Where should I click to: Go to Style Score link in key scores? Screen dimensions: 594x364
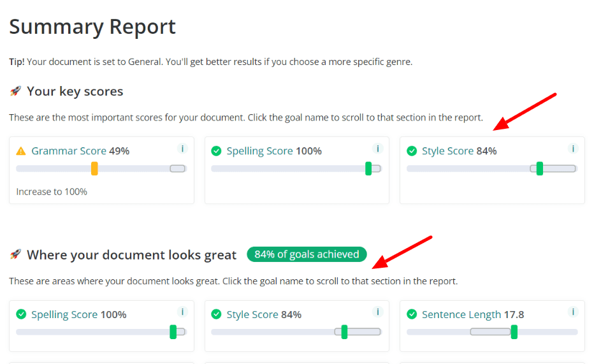447,151
